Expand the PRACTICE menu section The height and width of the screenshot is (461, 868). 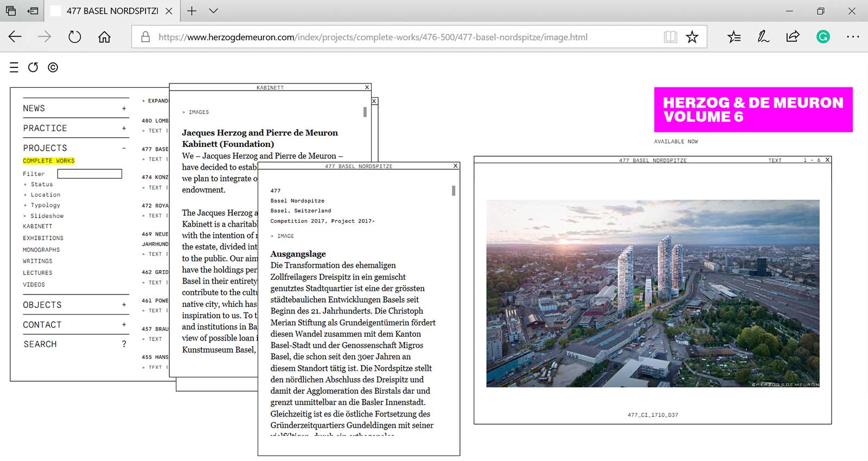click(124, 129)
